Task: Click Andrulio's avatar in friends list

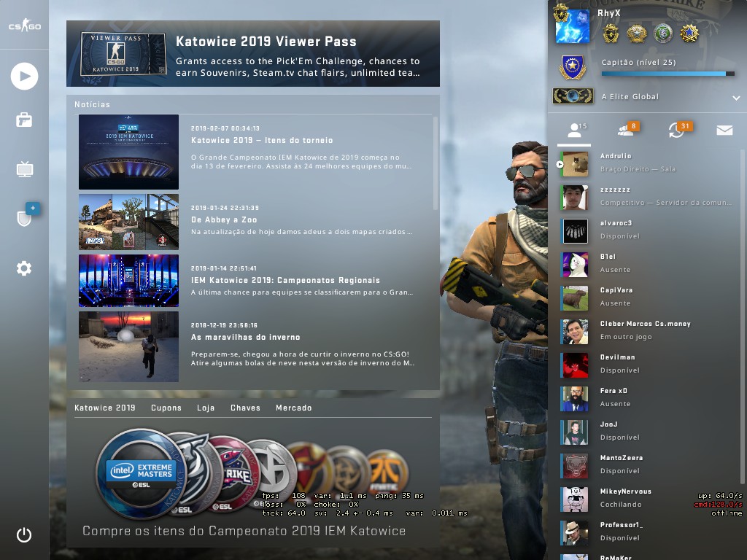Action: [575, 164]
